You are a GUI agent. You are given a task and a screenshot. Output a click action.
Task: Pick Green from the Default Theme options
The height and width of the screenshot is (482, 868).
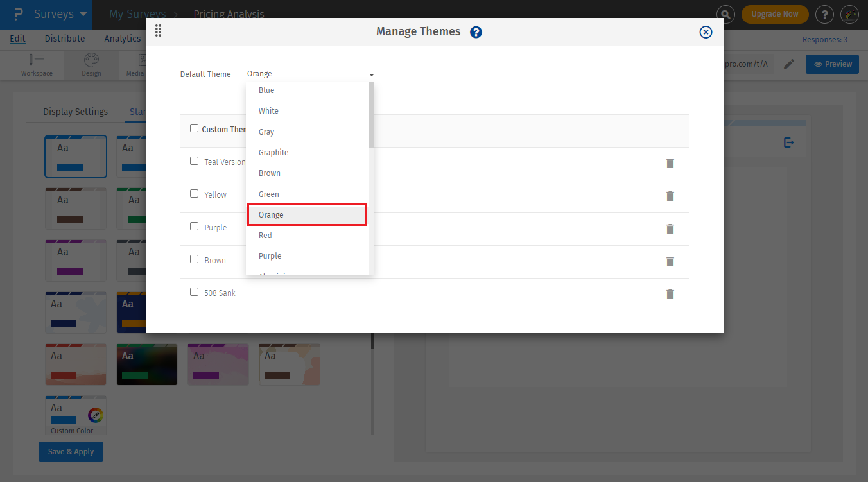click(x=308, y=194)
